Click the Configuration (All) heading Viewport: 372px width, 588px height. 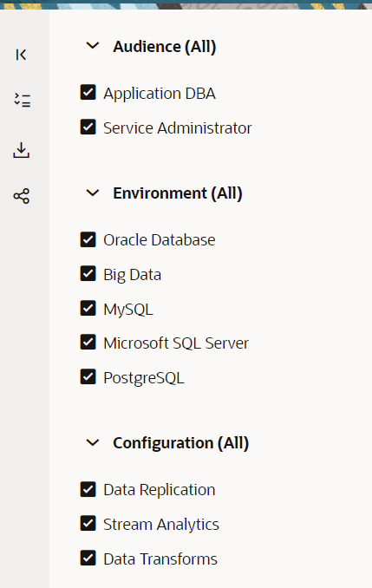point(181,443)
